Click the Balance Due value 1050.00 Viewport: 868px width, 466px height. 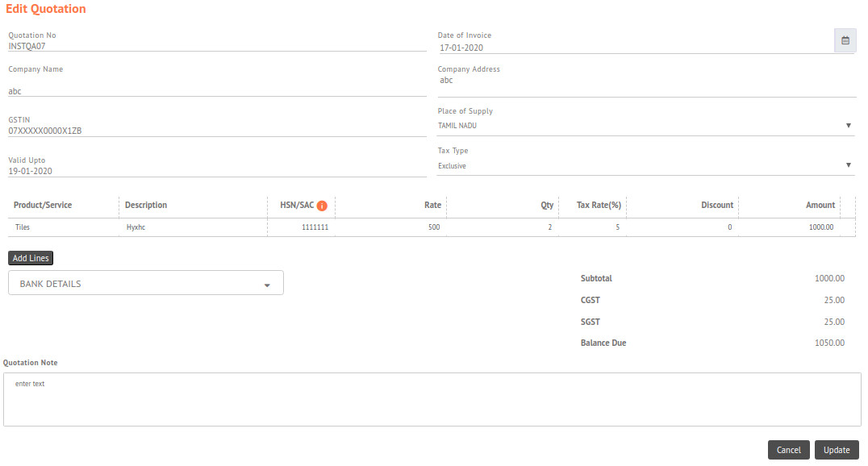click(829, 343)
